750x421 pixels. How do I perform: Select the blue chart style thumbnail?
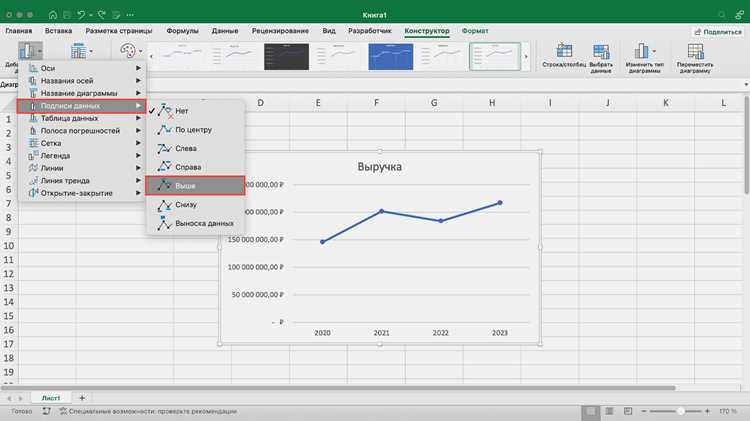390,56
